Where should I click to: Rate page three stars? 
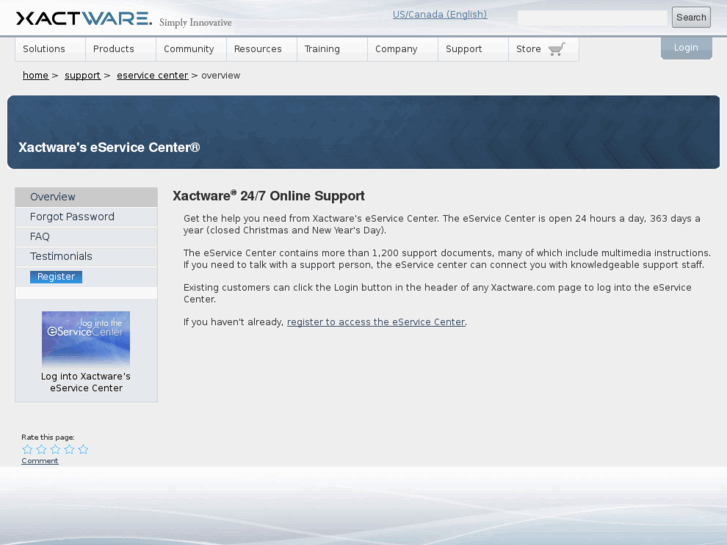(55, 449)
